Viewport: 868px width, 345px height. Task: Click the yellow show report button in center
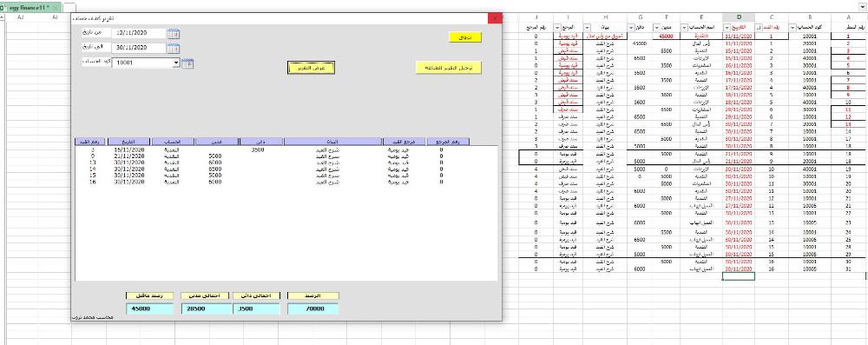(312, 68)
